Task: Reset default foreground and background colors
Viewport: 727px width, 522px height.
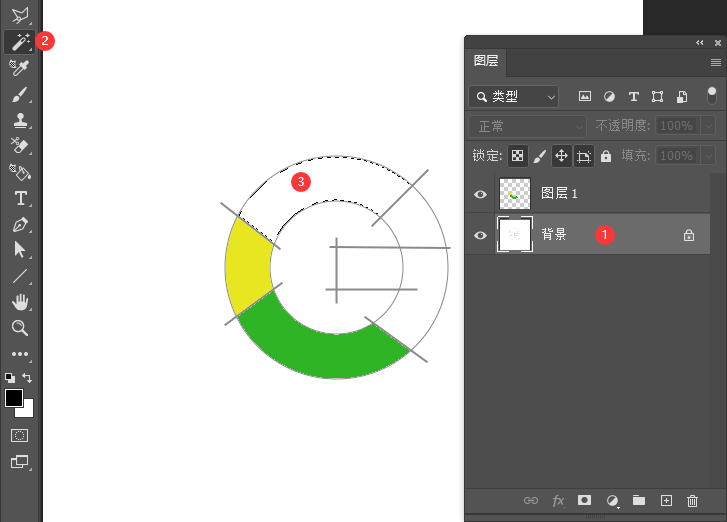Action: point(10,378)
